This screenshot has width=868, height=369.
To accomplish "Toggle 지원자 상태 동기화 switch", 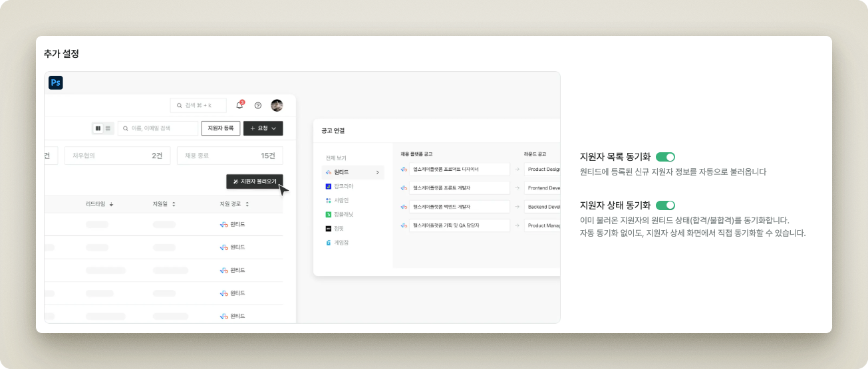I will click(x=665, y=205).
